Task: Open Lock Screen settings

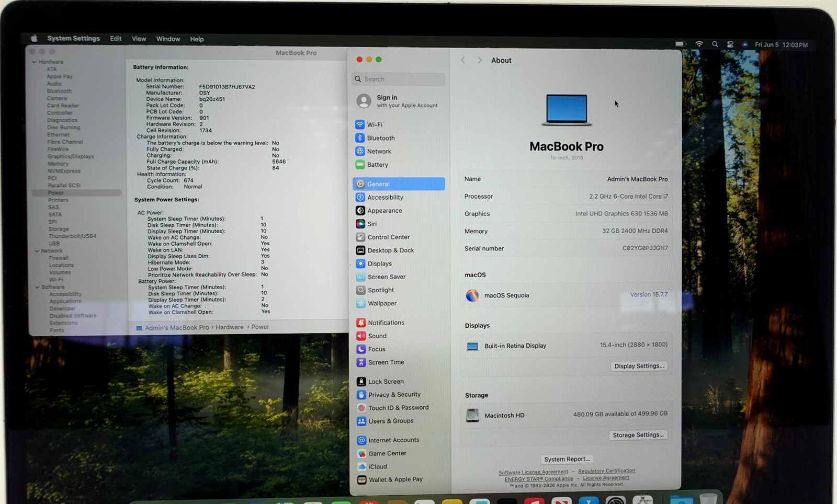Action: 399,382
